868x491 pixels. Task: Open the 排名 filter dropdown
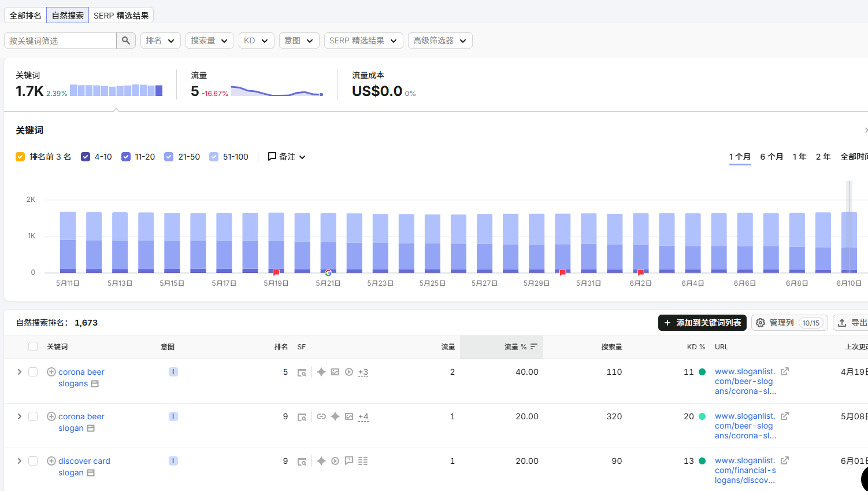161,40
